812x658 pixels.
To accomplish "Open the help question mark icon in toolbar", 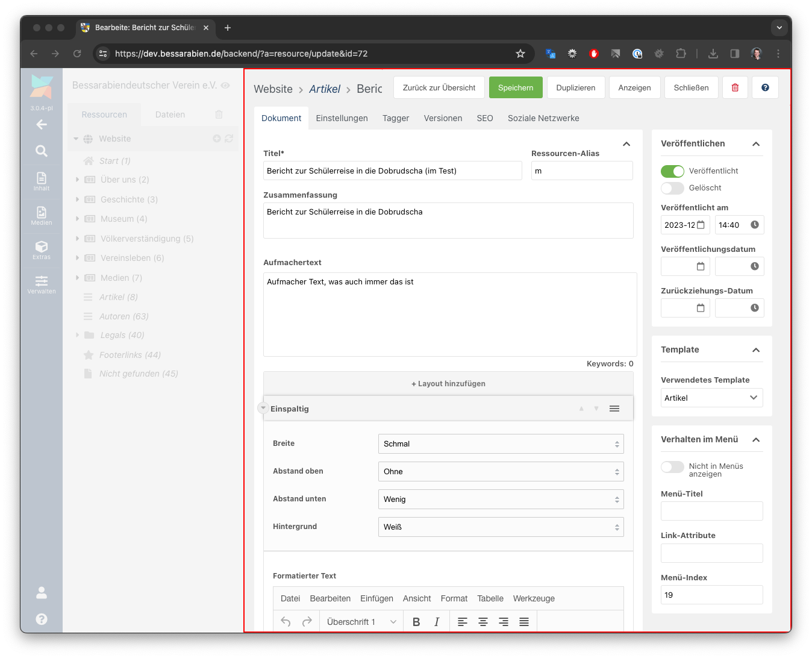I will point(765,87).
